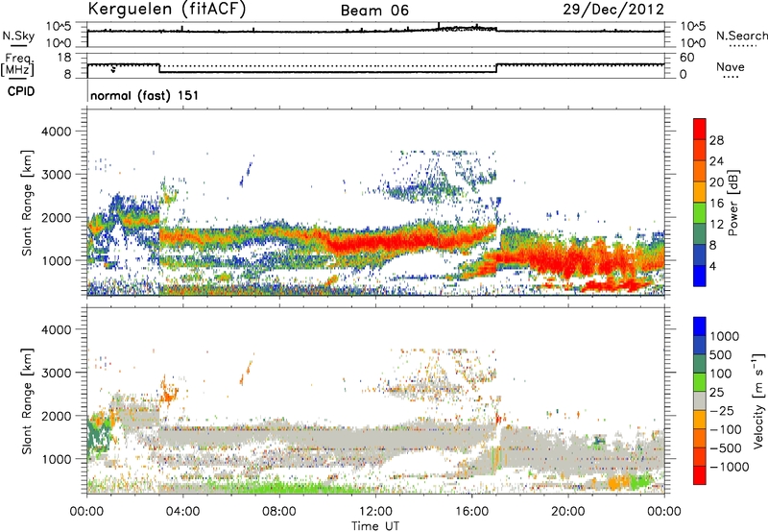This screenshot has height=532, width=768.
Task: Click the bright blue bottom Power colorbar segment
Action: 700,276
